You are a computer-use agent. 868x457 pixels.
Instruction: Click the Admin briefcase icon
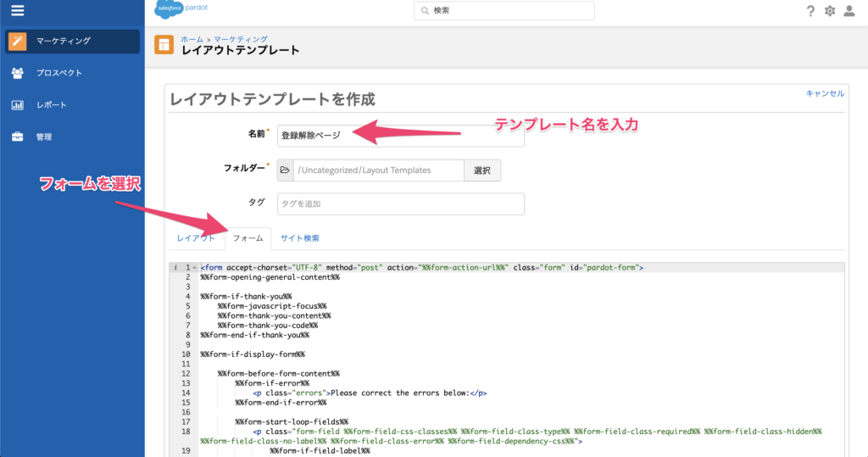pyautogui.click(x=18, y=137)
